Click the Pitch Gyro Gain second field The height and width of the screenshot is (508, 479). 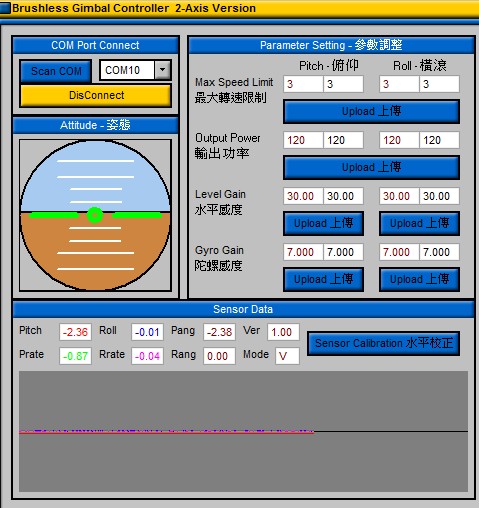tap(343, 252)
